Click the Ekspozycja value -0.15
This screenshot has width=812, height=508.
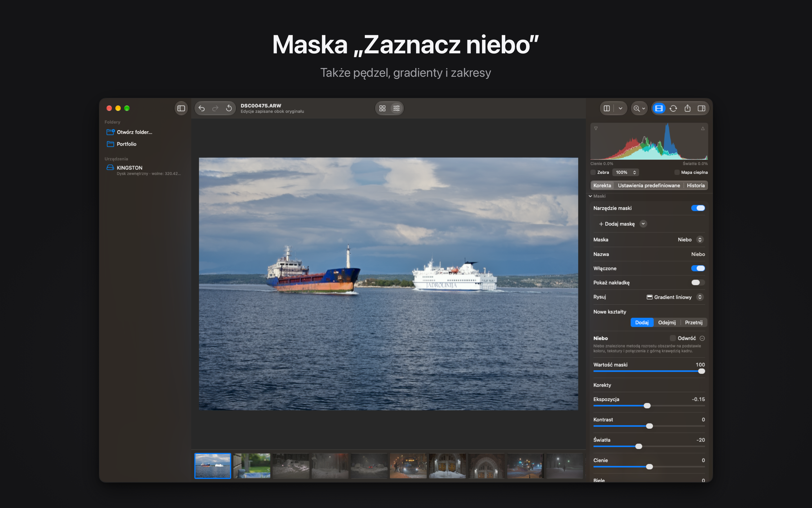click(698, 399)
